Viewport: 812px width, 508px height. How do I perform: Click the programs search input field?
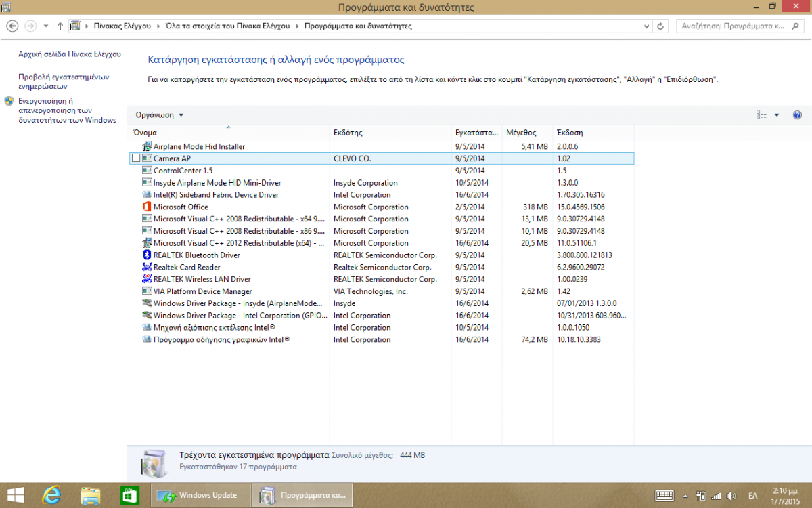coord(734,26)
